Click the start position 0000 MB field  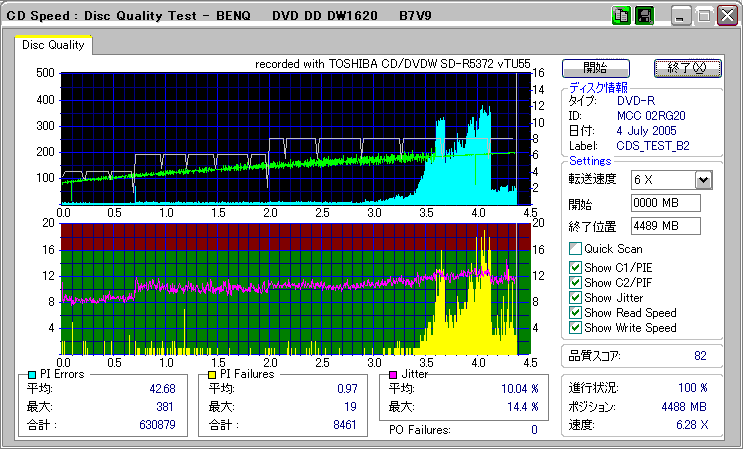[665, 203]
